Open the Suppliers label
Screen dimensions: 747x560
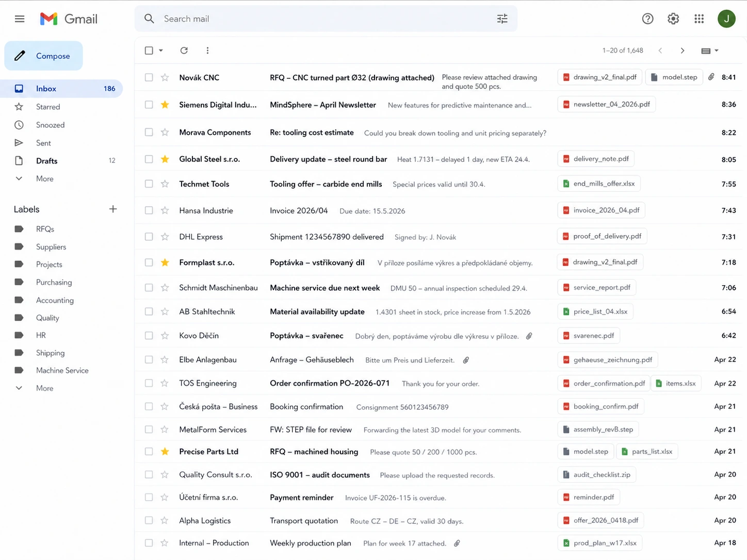coord(51,247)
